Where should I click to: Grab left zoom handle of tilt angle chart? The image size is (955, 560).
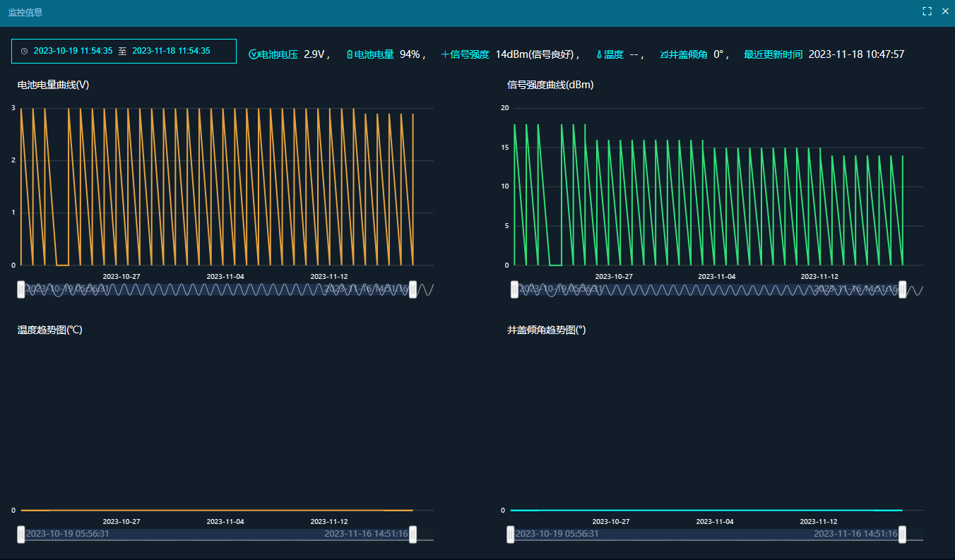click(x=511, y=534)
